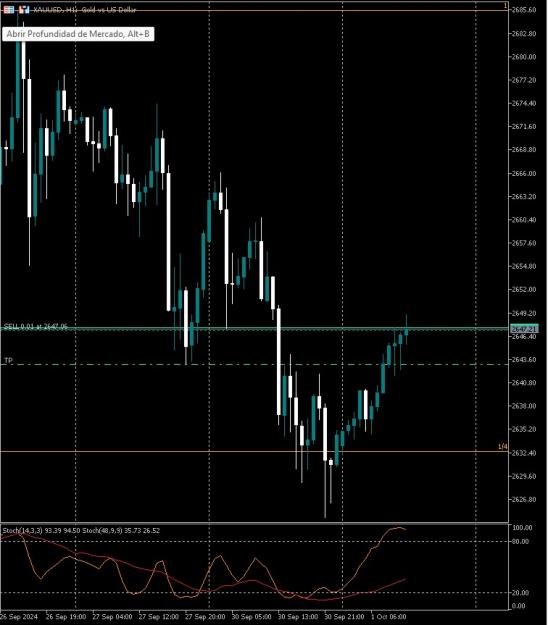Click the 2685.60 price scale value
The width and height of the screenshot is (548, 625).
(x=524, y=10)
